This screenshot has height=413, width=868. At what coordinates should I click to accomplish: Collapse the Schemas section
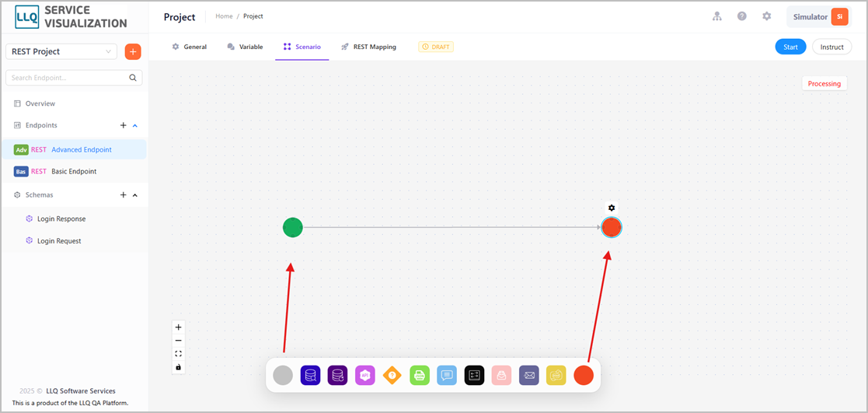pyautogui.click(x=135, y=195)
